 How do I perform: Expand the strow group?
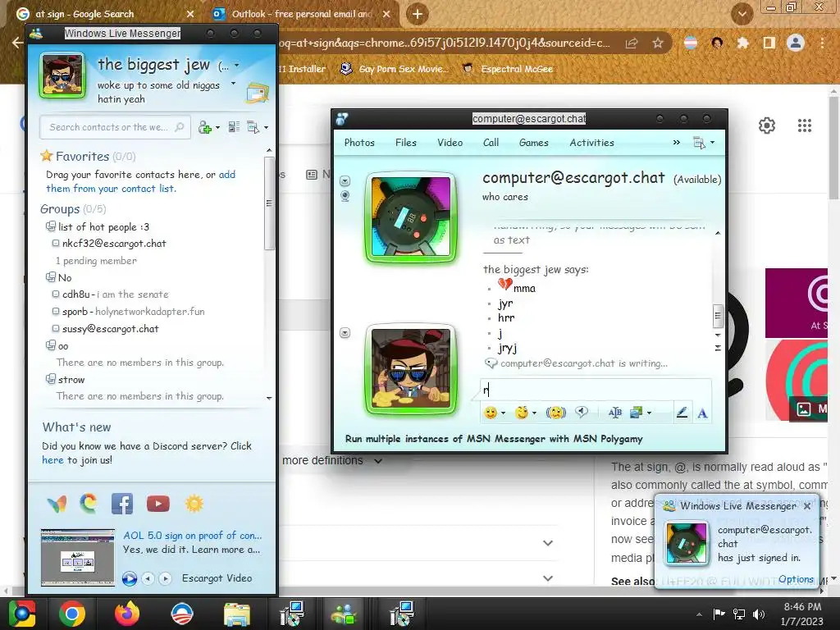(50, 379)
